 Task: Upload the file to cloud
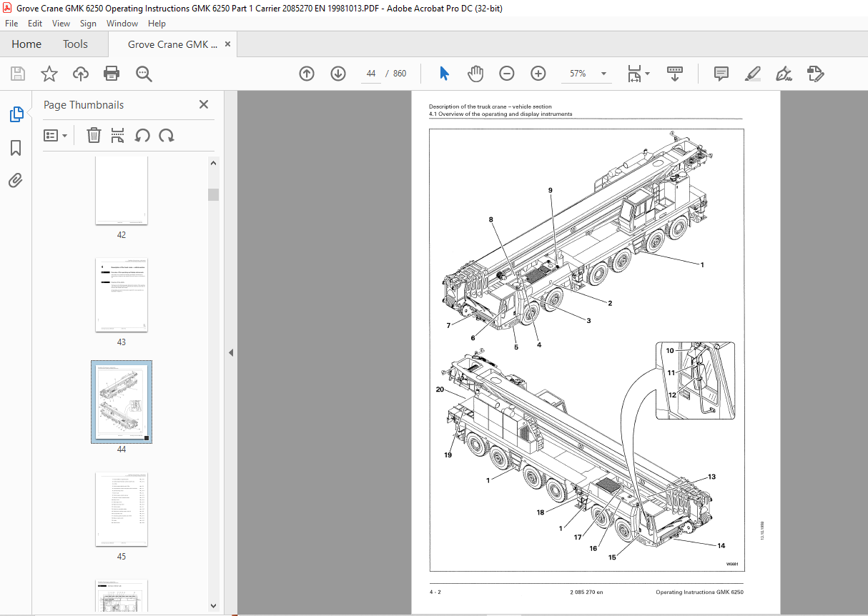(x=81, y=74)
